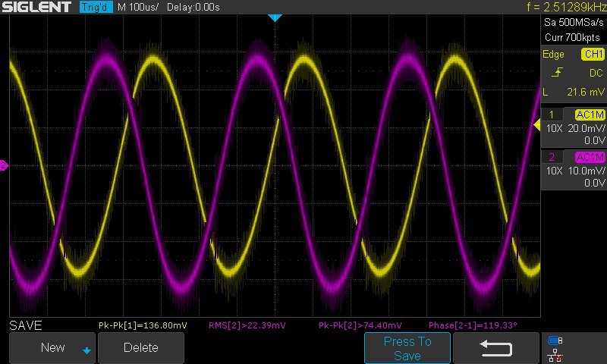Click the 10.0mV/ channel 2 scale
607x364 pixels.
coord(586,171)
